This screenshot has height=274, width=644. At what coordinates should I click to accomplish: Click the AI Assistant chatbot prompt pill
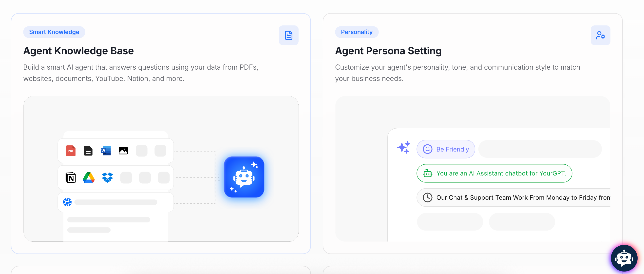pyautogui.click(x=494, y=173)
